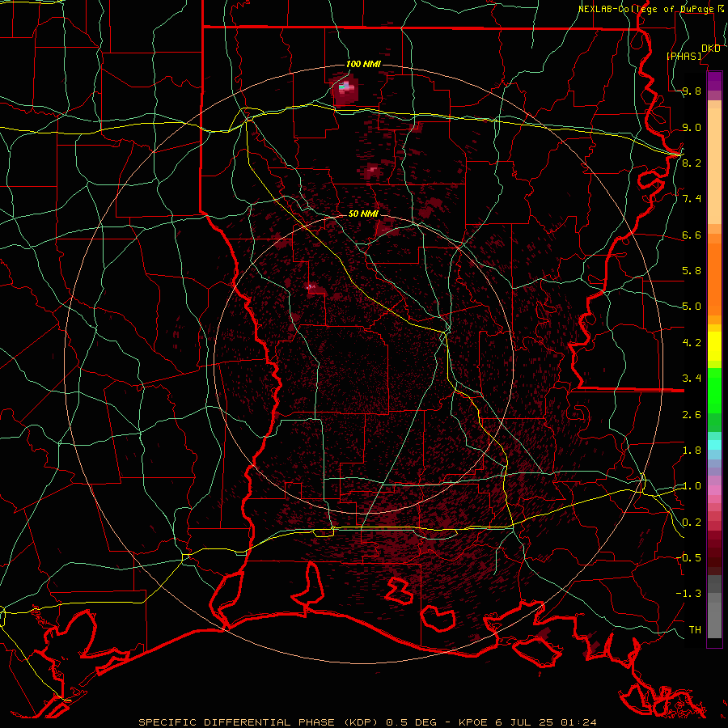Viewport: 728px width, 728px height.
Task: Click the 7.4 value on the scale
Action: [692, 199]
